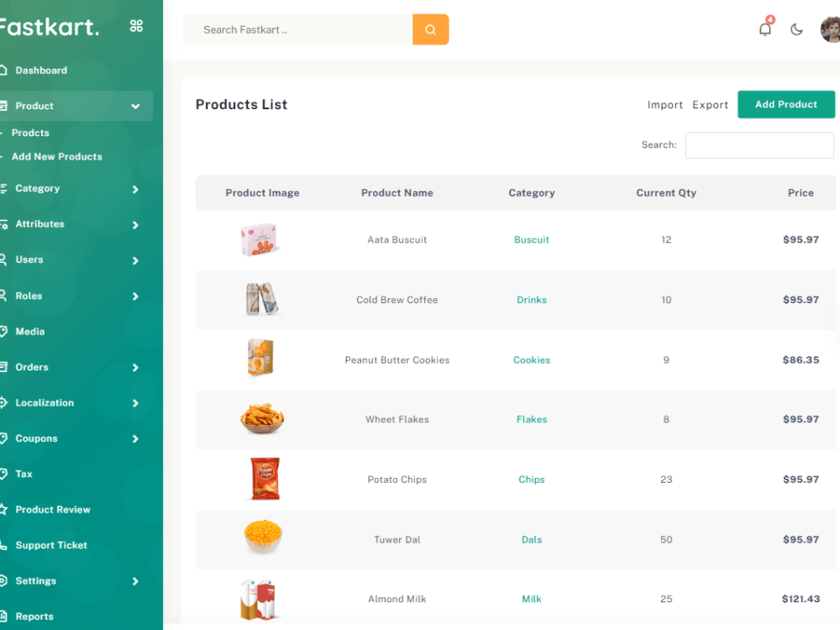Click the Attributes icon in sidebar
840x630 pixels.
(x=3, y=224)
